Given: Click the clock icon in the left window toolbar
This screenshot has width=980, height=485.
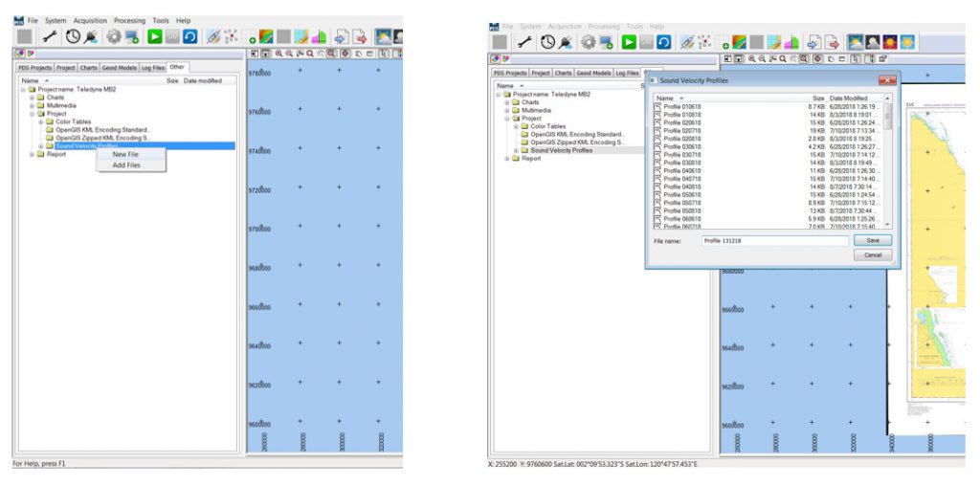Looking at the screenshot, I should (x=73, y=36).
